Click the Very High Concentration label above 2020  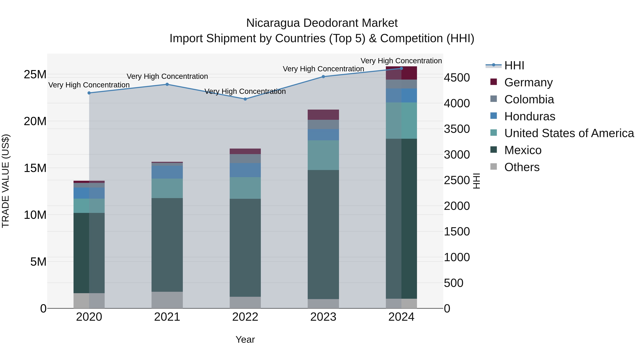89,85
